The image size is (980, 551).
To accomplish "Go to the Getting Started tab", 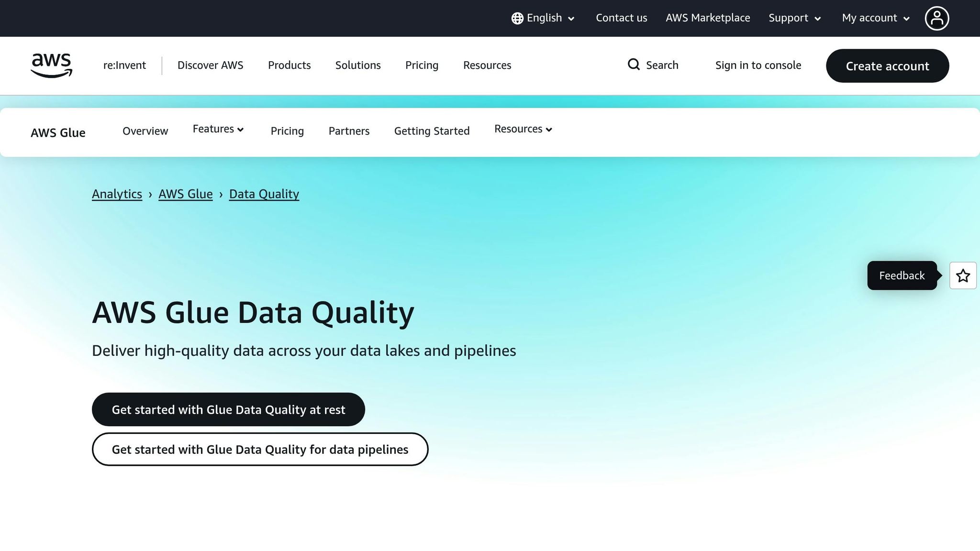I will tap(432, 131).
